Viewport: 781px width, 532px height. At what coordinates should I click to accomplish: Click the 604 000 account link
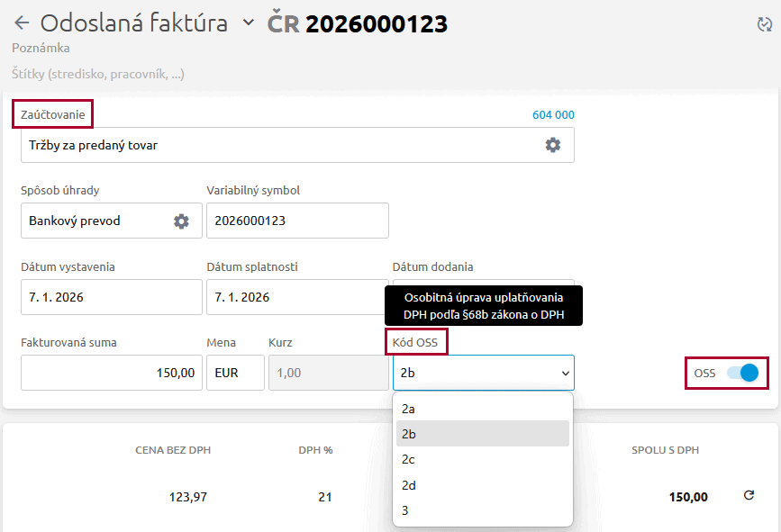[x=552, y=114]
